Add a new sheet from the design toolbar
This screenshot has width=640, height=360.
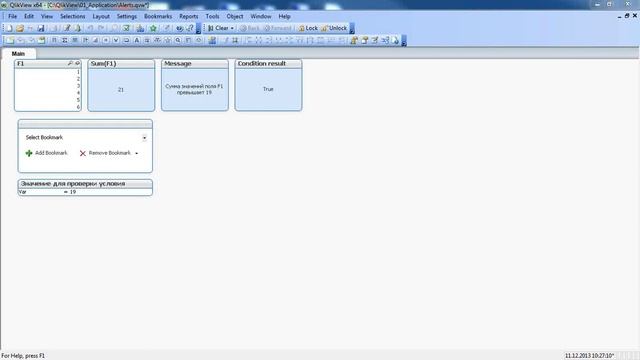tap(10, 40)
